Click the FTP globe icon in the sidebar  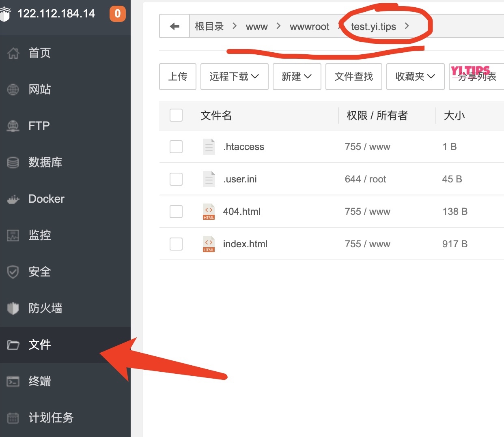coord(13,126)
